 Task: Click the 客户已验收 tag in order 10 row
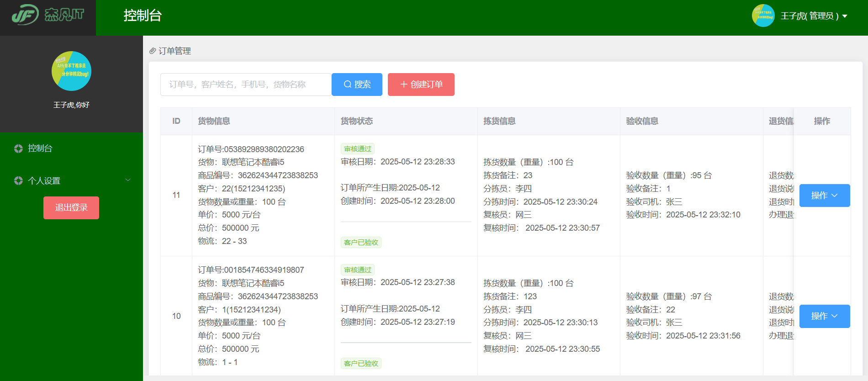click(361, 364)
